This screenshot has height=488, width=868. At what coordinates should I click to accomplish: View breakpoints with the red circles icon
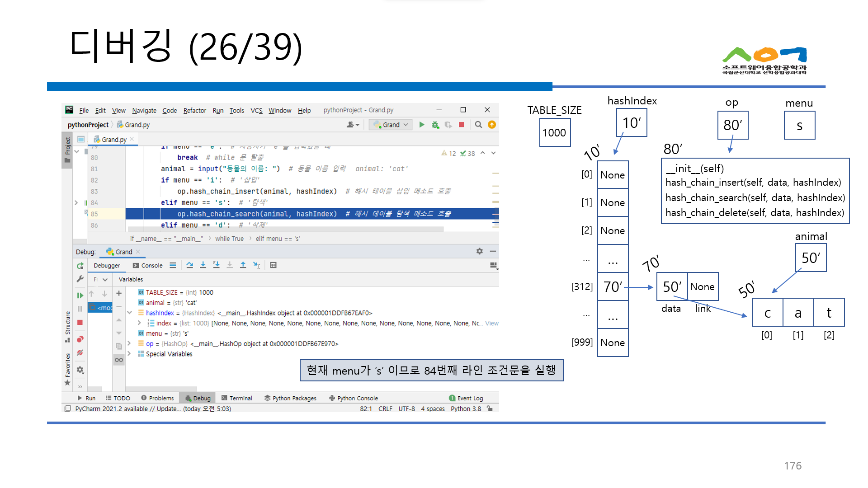tap(80, 339)
